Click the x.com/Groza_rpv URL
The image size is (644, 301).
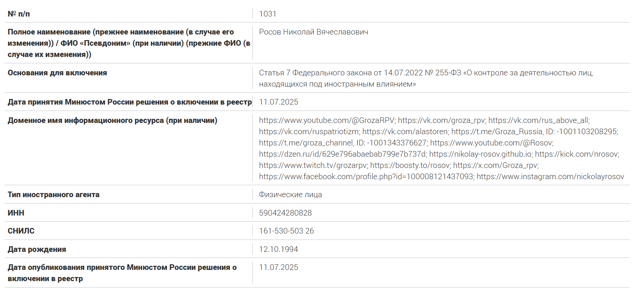(x=495, y=165)
